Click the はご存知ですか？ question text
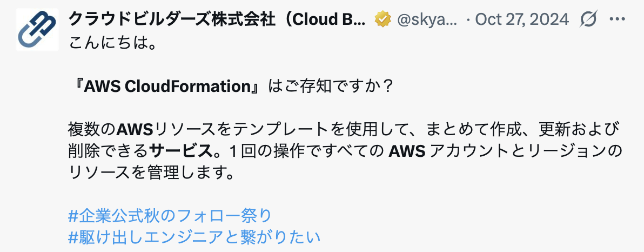Screen dimensions: 644x252 click(330, 87)
